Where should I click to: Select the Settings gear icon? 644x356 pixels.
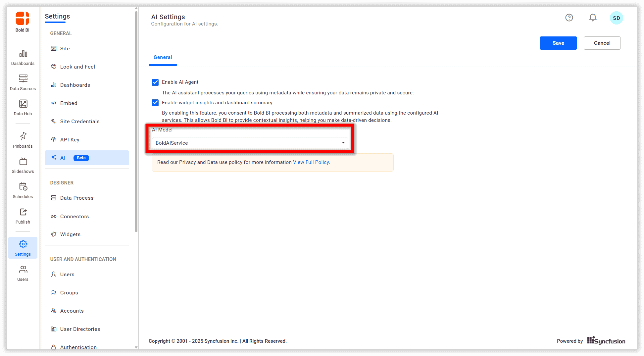click(x=23, y=244)
